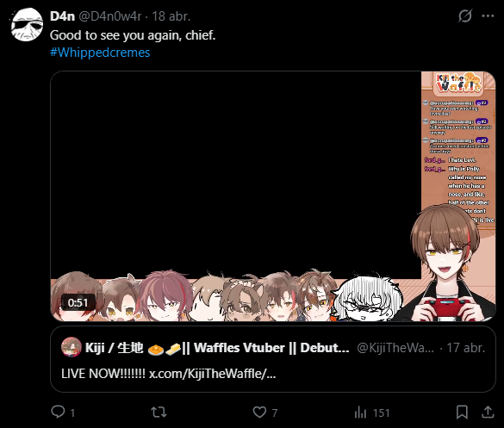Open Kiji's quoted tweet avatar
Screen dimensions: 504x428
[x=71, y=347]
